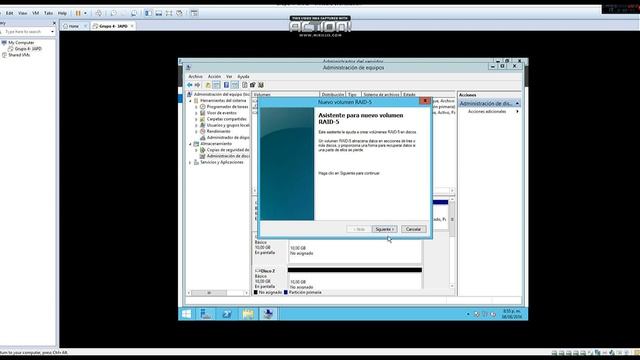The image size is (640, 360).
Task: Click the forward arrow in the Administración toolbar
Action: (x=198, y=85)
